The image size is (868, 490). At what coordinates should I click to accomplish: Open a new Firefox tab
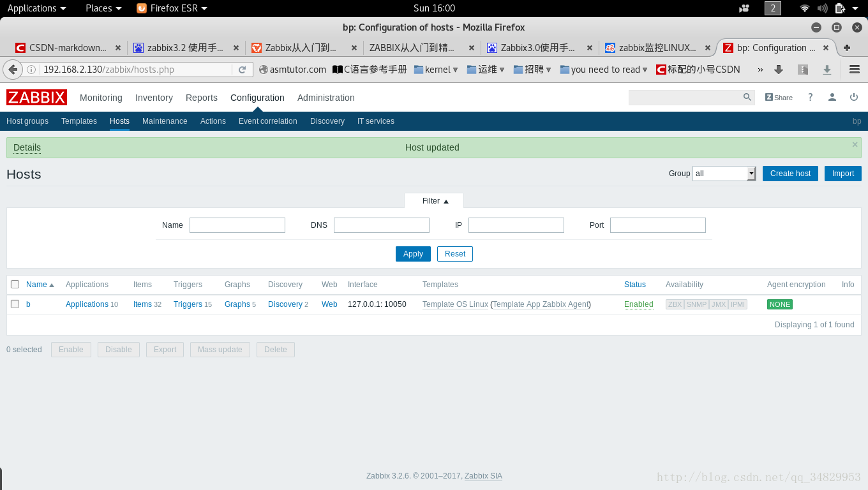(x=847, y=48)
